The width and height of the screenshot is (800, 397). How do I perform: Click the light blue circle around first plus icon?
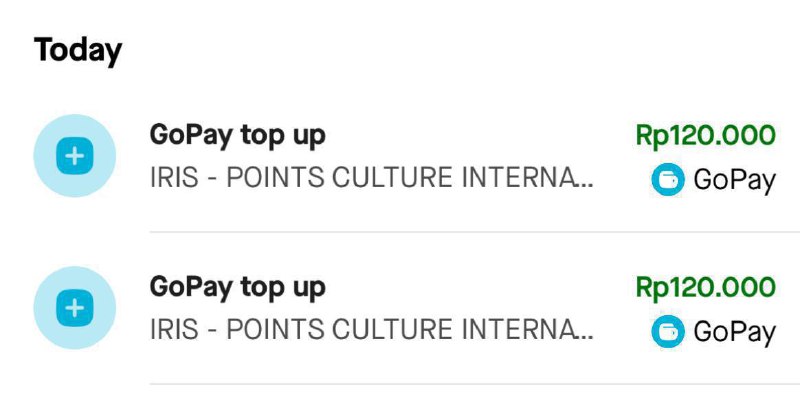pos(74,156)
